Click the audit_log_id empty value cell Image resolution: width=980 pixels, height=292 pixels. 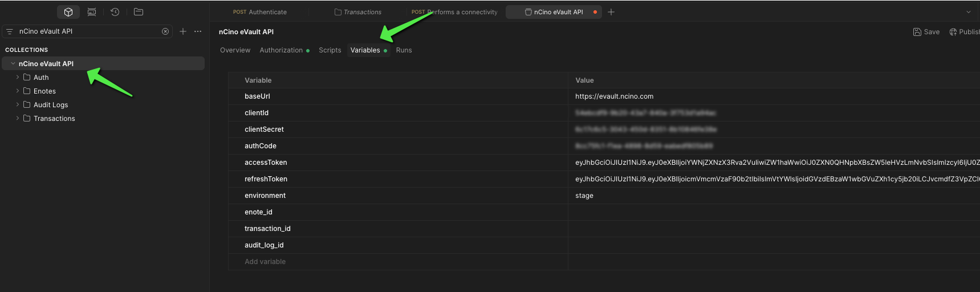tap(774, 245)
